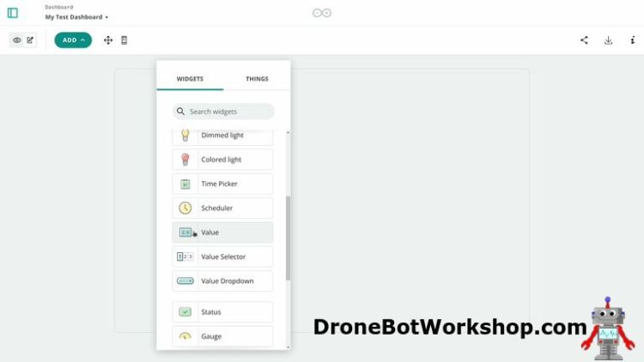Click the Time Picker calendar icon
This screenshot has height=362, width=644.
point(185,184)
